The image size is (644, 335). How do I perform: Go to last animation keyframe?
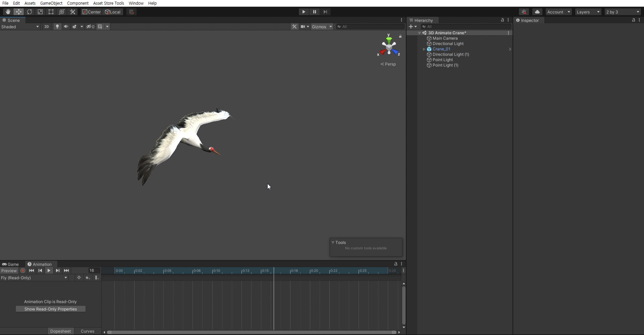point(66,270)
